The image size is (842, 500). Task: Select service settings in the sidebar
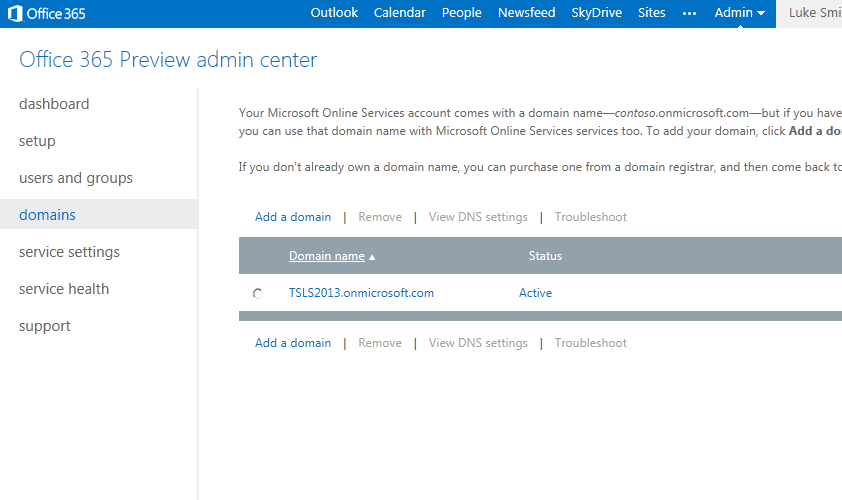click(x=69, y=252)
